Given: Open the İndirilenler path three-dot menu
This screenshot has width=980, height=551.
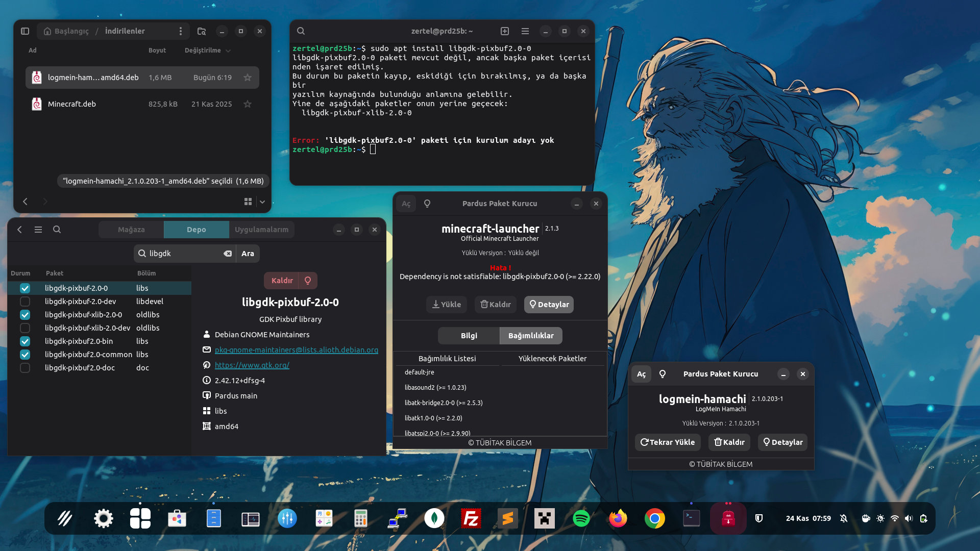Looking at the screenshot, I should coord(181,31).
